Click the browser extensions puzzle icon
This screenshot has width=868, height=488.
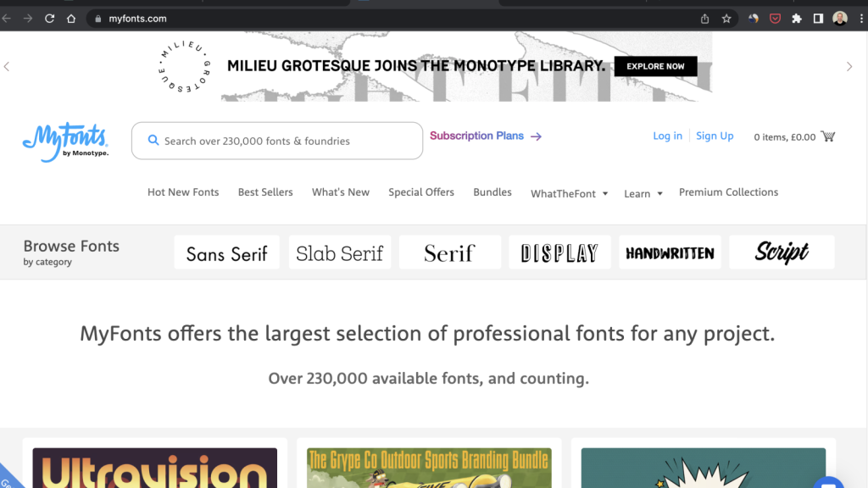[796, 18]
